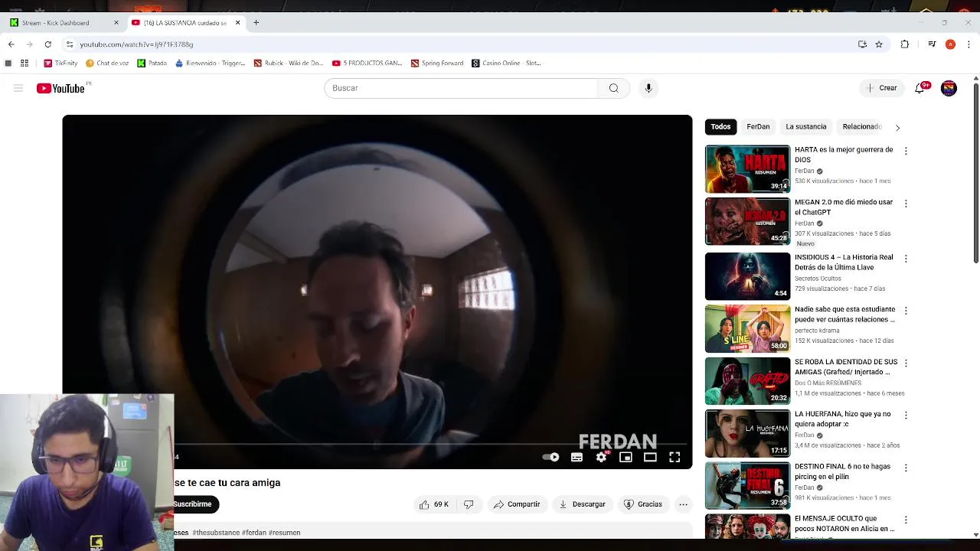
Task: Toggle the autoplay switch in the player
Action: pos(550,457)
